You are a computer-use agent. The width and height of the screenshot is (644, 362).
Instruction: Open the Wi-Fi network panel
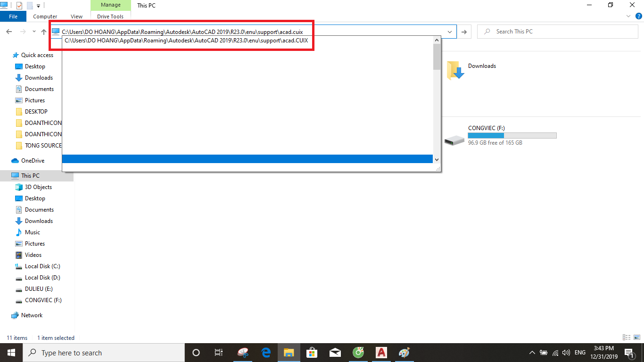pos(555,353)
